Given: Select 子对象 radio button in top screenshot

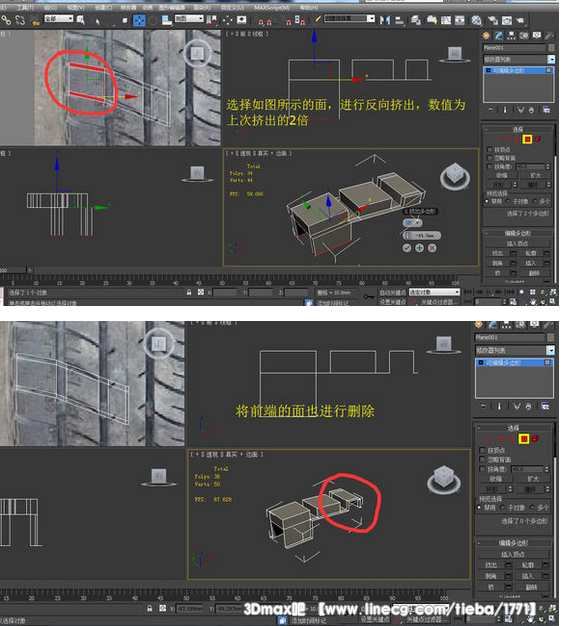Looking at the screenshot, I should pos(508,201).
